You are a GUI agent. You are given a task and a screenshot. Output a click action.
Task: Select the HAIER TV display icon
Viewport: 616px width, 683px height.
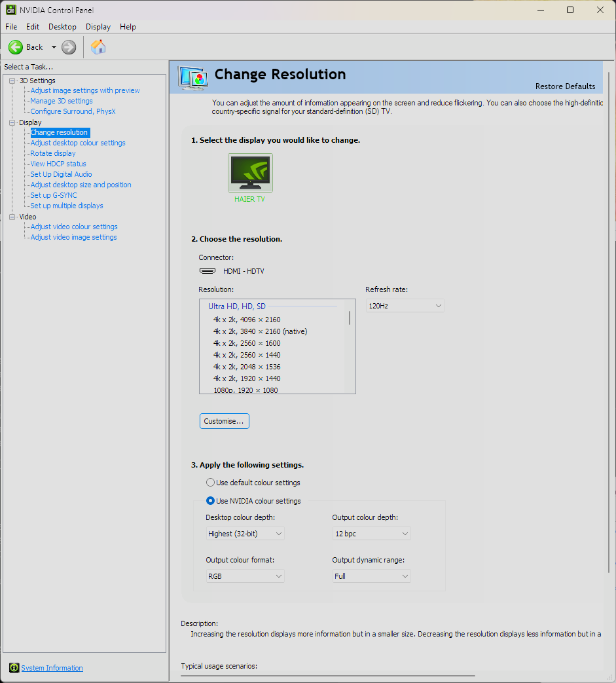250,172
